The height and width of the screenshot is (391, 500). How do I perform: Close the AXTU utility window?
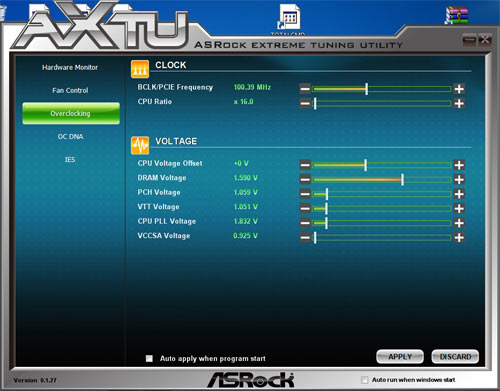[x=485, y=40]
